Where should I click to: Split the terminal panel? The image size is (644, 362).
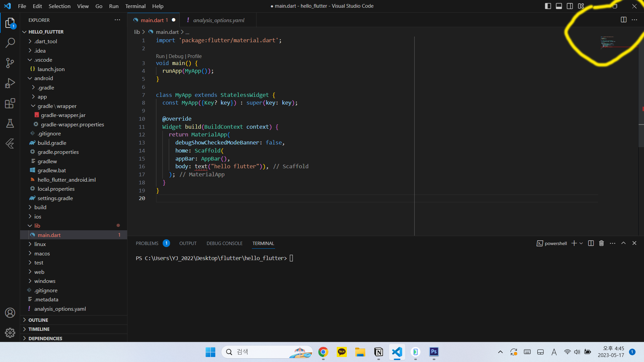coord(591,243)
